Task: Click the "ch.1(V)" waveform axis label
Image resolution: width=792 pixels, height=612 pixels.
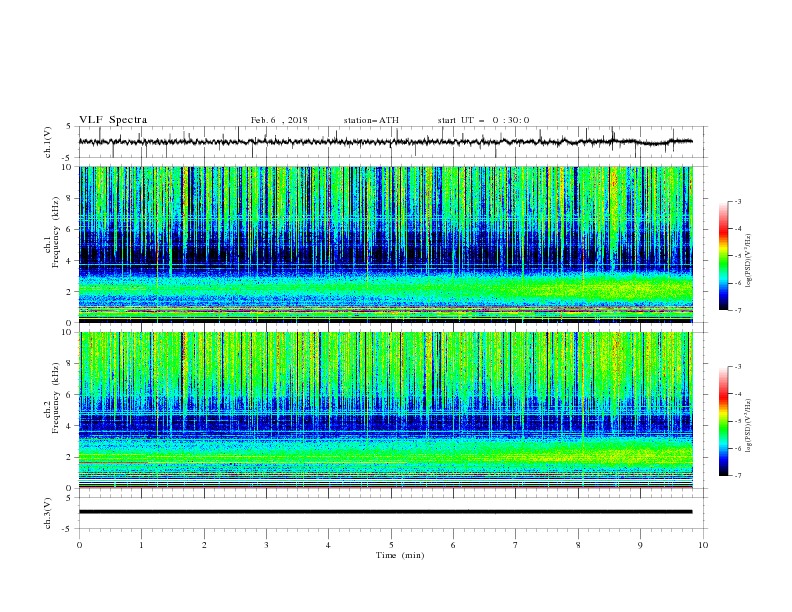Action: coord(48,142)
